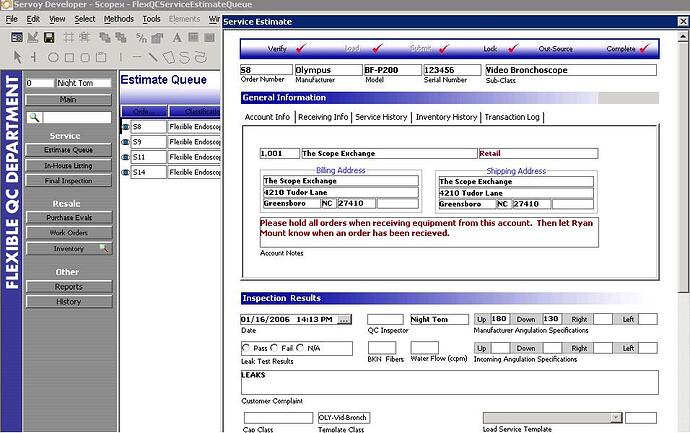This screenshot has height=433, width=690.
Task: Select the text cursor field tool
Action: coord(33,57)
